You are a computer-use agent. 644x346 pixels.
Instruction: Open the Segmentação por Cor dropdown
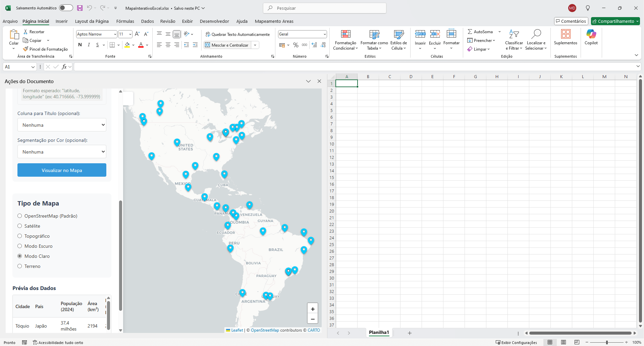pyautogui.click(x=62, y=152)
